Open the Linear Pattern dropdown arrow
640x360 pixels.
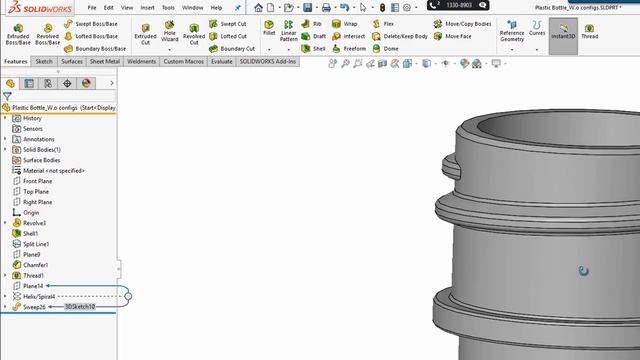[x=289, y=49]
